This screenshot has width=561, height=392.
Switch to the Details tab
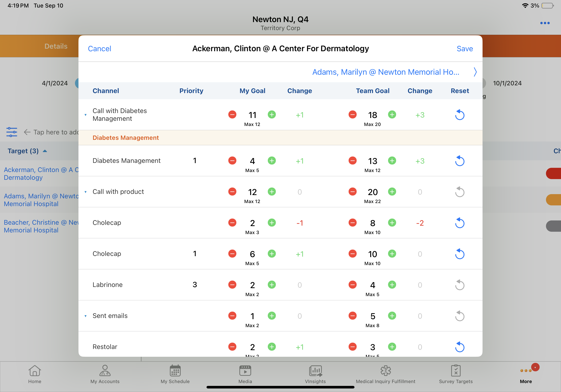click(x=56, y=46)
